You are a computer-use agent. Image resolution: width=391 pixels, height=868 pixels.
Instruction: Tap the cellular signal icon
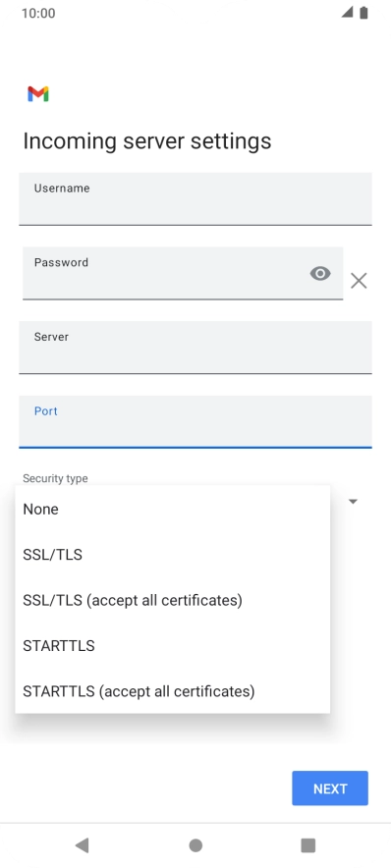tap(347, 12)
